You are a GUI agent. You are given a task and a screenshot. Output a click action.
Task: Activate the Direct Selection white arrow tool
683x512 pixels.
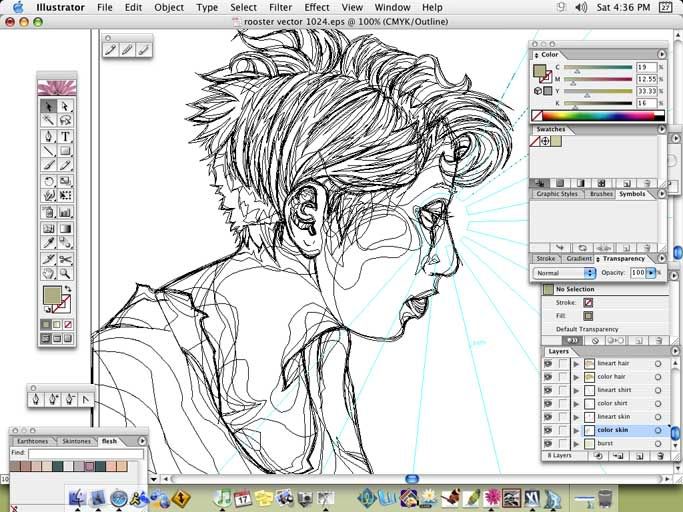point(65,106)
